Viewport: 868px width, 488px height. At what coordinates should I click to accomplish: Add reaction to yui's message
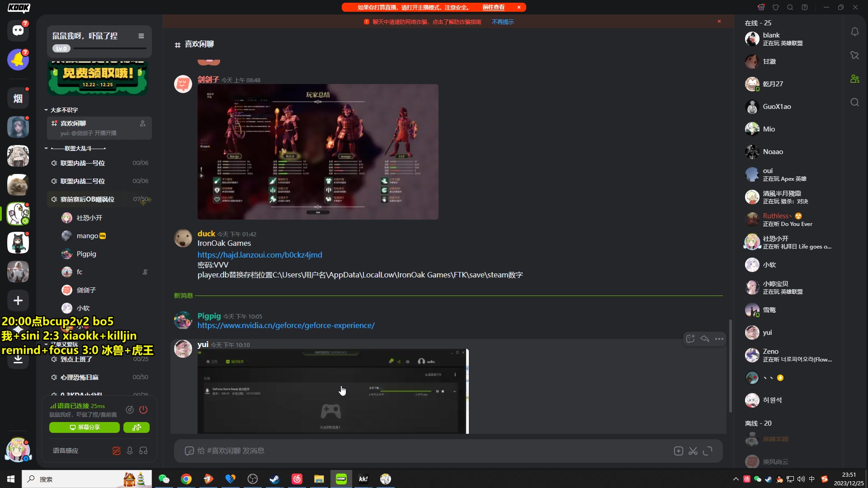pyautogui.click(x=690, y=339)
